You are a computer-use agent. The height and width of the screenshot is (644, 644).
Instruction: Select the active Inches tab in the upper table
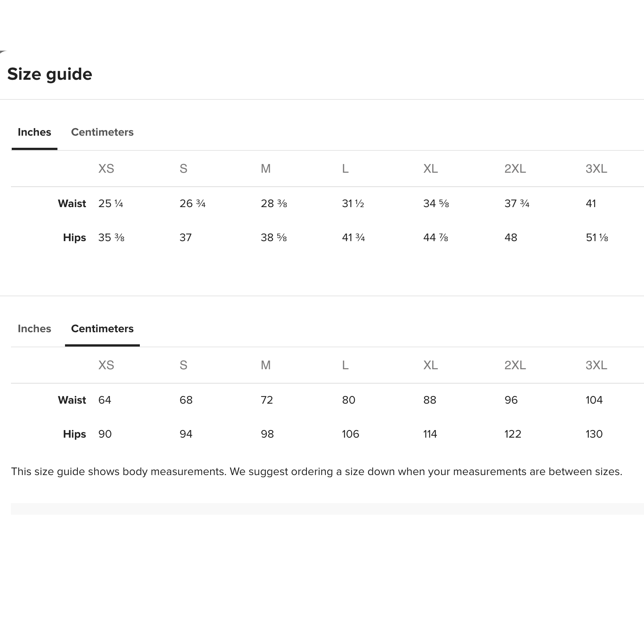click(x=34, y=132)
